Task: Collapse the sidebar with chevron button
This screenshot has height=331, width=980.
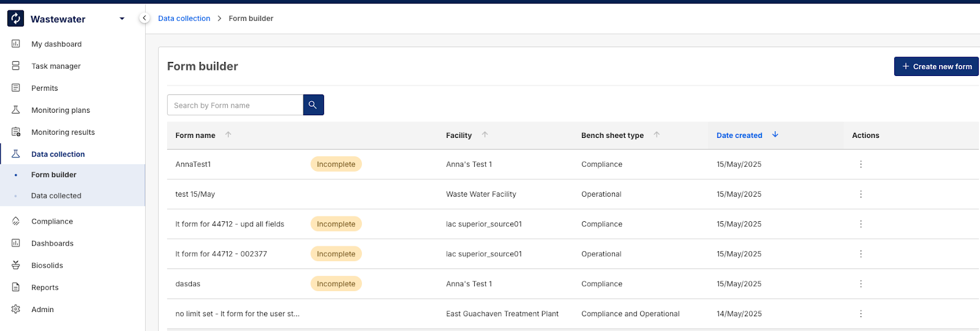Action: 145,18
